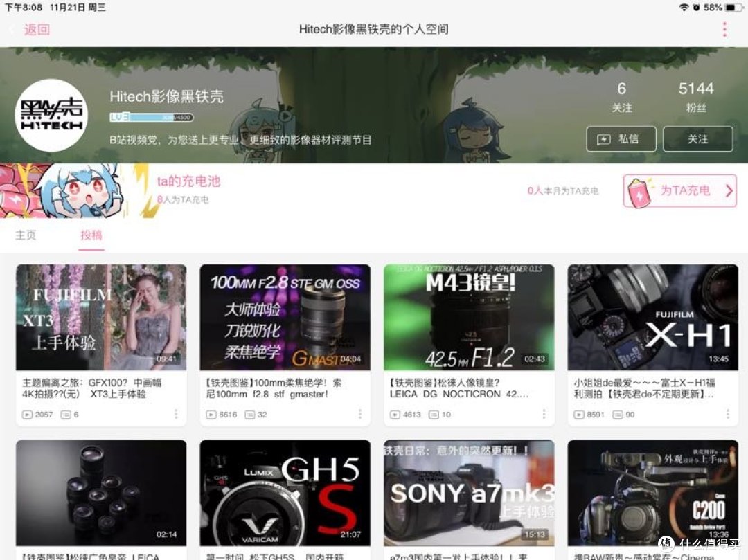Click the LV level progress bar

point(152,117)
